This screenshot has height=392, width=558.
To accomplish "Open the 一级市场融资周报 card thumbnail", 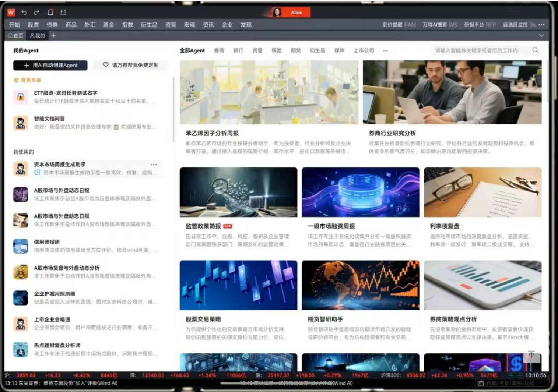I will coord(361,192).
